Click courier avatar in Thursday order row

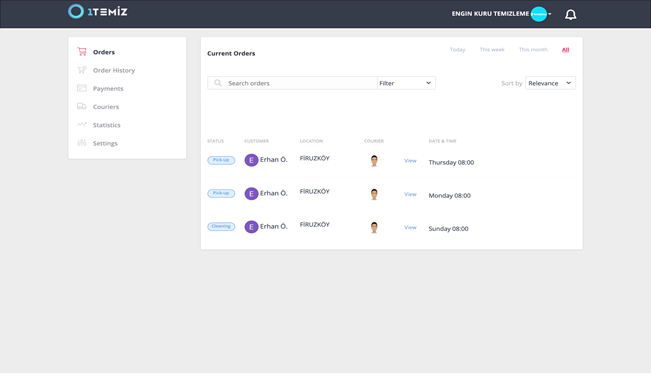tap(374, 161)
